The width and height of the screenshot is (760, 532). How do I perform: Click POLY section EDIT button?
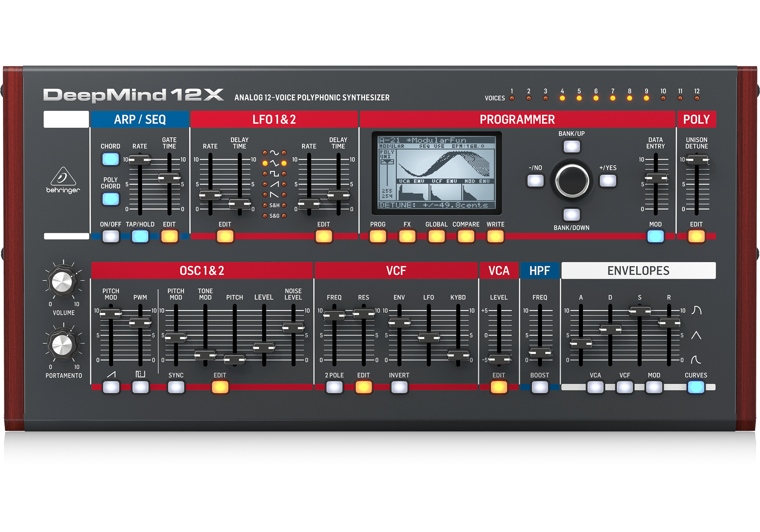pos(696,236)
